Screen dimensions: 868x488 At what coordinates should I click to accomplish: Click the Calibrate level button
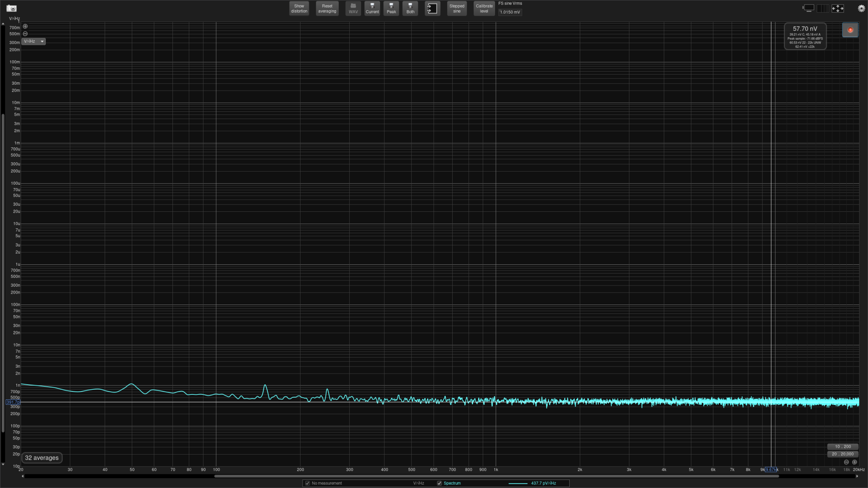484,8
